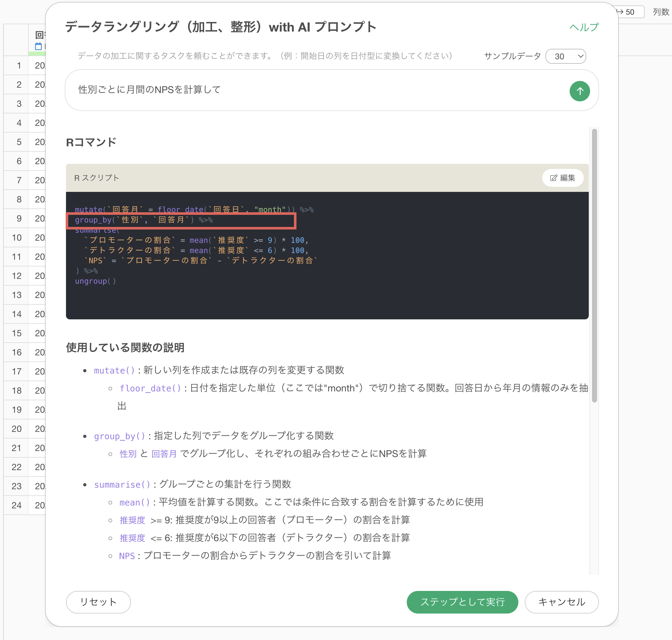672x640 pixels.
Task: Submit the prompt with the green arrow button
Action: coord(579,91)
